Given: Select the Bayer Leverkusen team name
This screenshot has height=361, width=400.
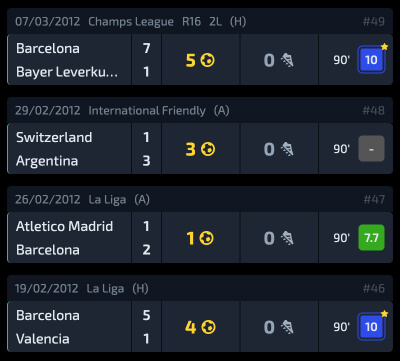Looking at the screenshot, I should pyautogui.click(x=67, y=72).
